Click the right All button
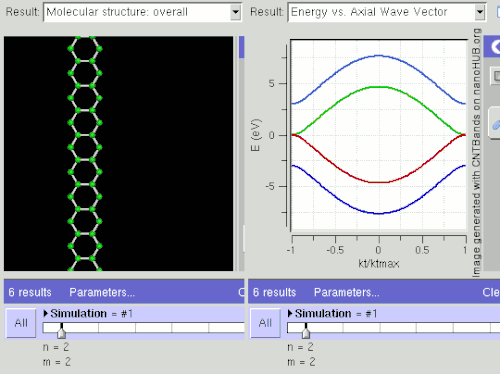Screen dimensions: 500x374 [x=265, y=323]
